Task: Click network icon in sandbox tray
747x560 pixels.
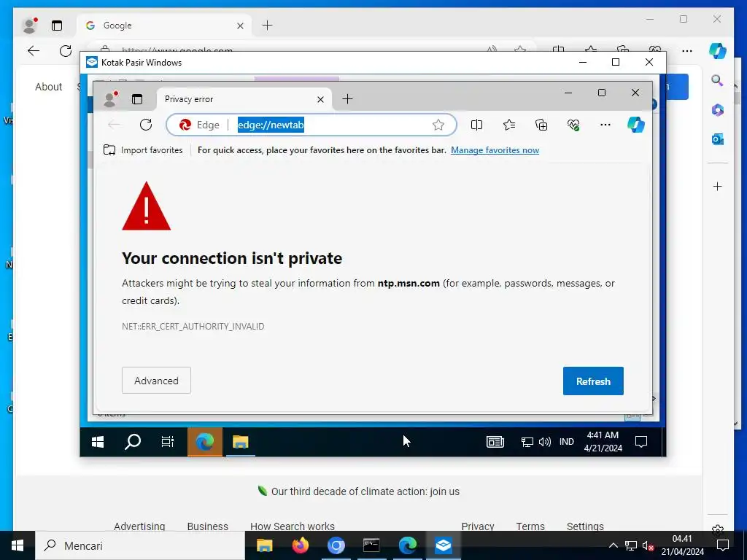Action: pyautogui.click(x=527, y=442)
